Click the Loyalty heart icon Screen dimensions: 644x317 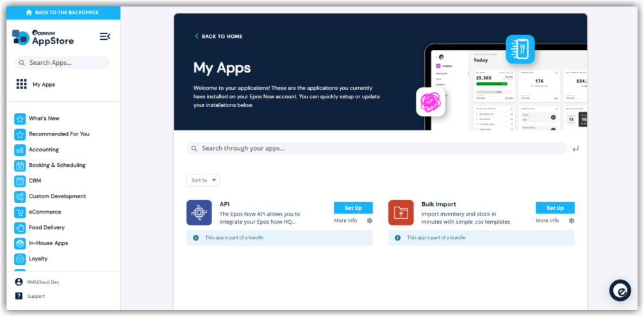click(20, 259)
